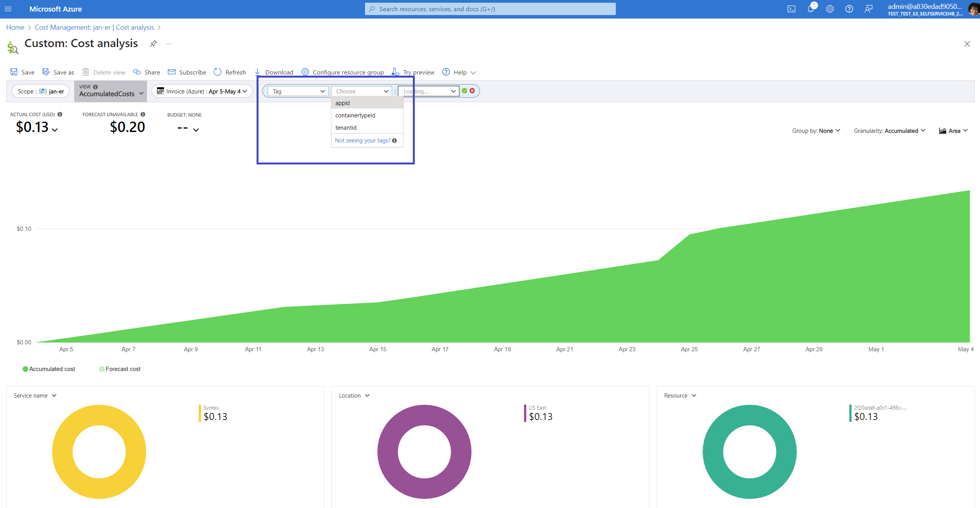
Task: Open the notifications bell
Action: (x=811, y=9)
